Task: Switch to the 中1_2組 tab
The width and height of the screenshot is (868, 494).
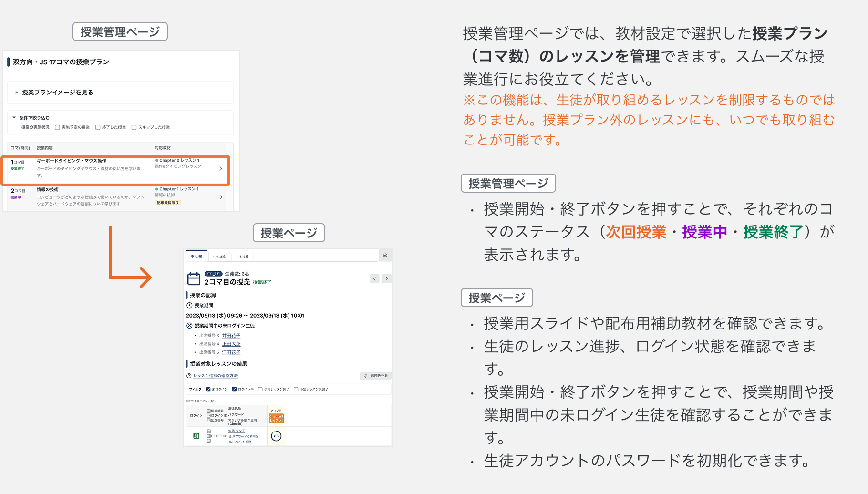Action: click(x=219, y=256)
